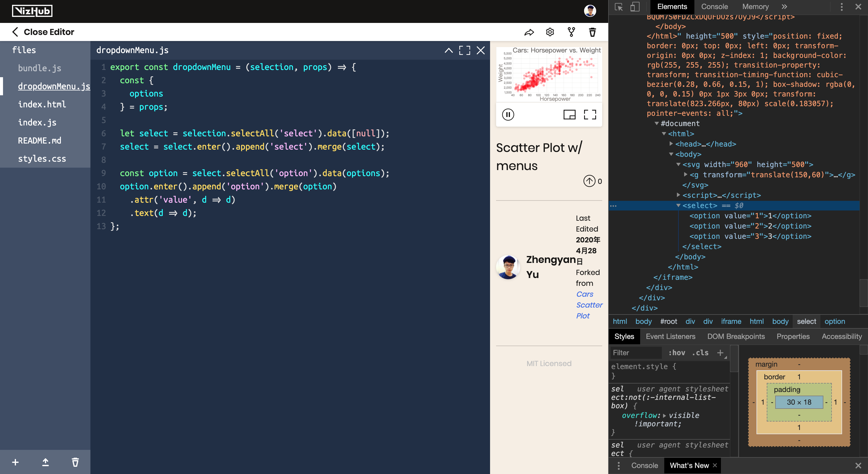Click the trash icon beside the fork icon
The image size is (868, 474).
pos(592,32)
